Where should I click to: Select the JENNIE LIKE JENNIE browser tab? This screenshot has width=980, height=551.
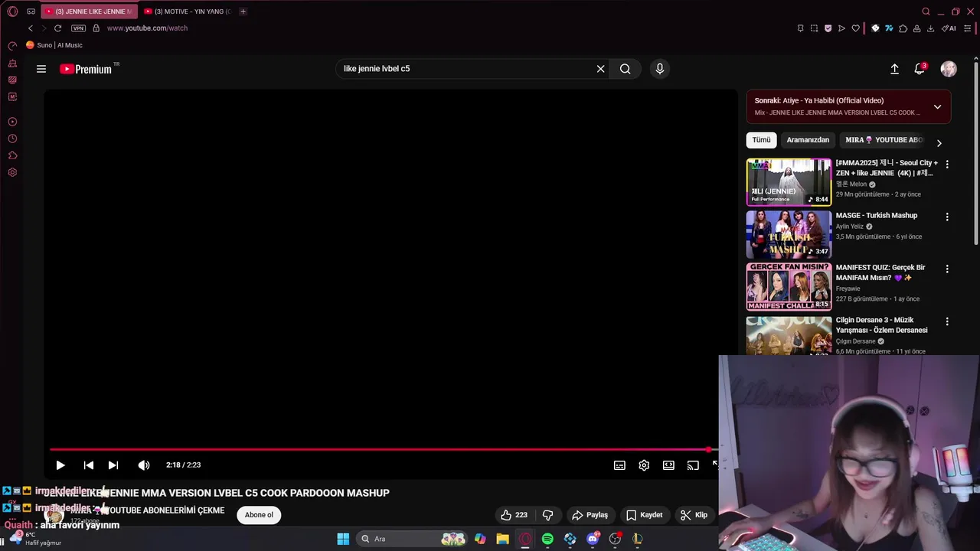point(89,11)
